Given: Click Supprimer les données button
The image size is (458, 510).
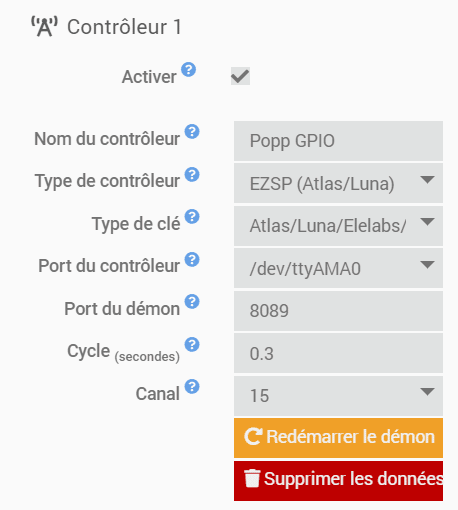Looking at the screenshot, I should point(338,481).
